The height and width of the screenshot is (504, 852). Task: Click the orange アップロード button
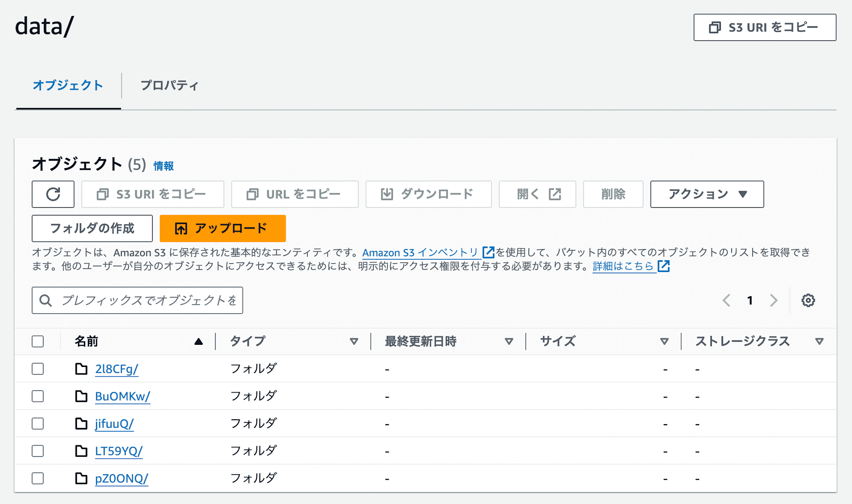click(x=222, y=228)
